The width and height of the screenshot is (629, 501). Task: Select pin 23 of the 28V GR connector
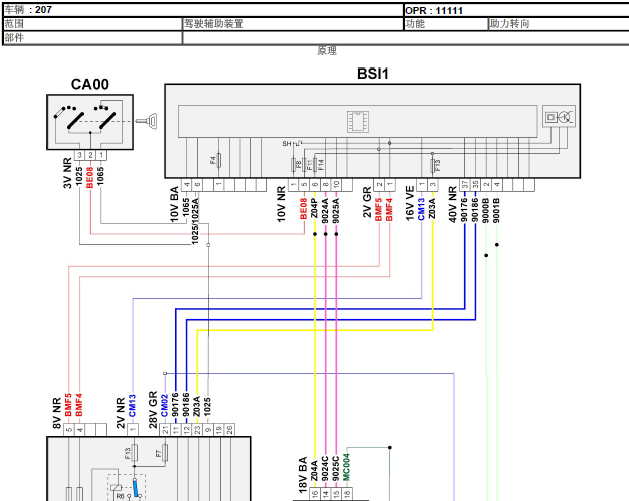point(197,430)
